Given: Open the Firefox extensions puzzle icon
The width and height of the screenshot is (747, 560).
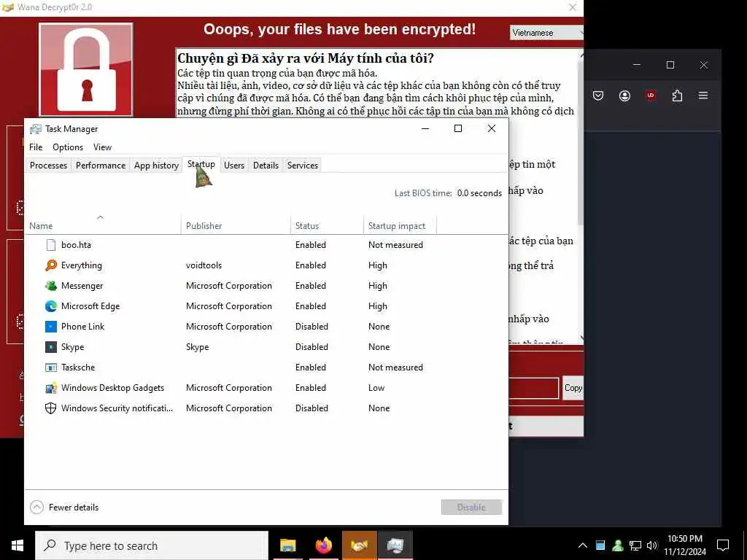Looking at the screenshot, I should coord(677,96).
